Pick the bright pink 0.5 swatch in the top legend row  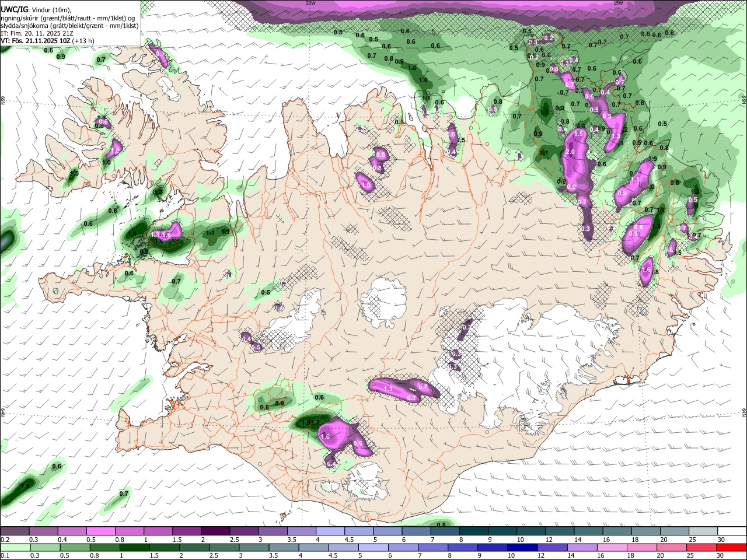tap(100, 531)
